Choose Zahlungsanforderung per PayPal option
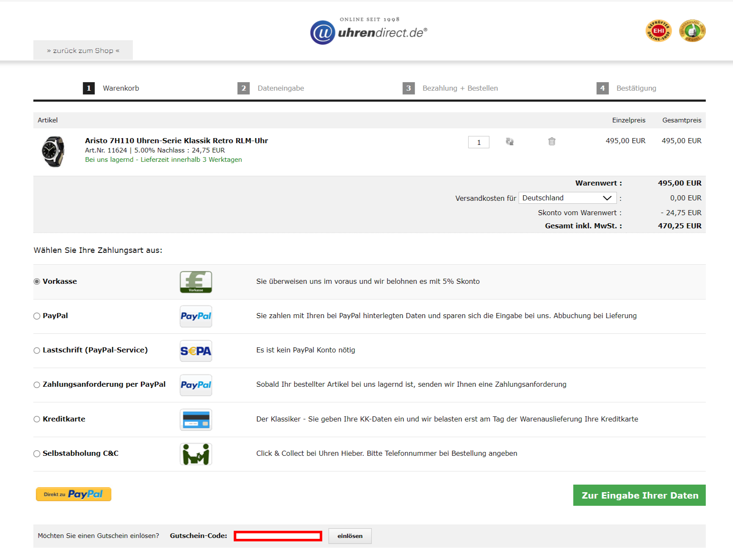 click(x=37, y=385)
